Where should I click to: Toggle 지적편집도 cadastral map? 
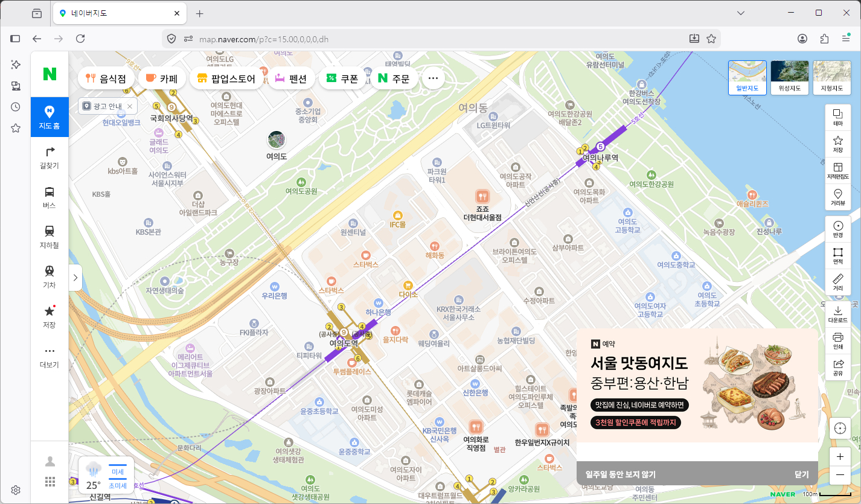(838, 171)
